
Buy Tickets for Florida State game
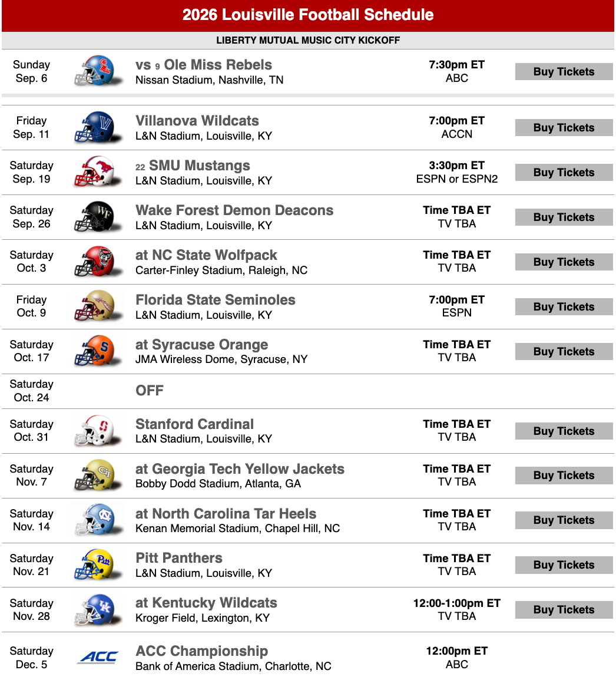point(564,306)
